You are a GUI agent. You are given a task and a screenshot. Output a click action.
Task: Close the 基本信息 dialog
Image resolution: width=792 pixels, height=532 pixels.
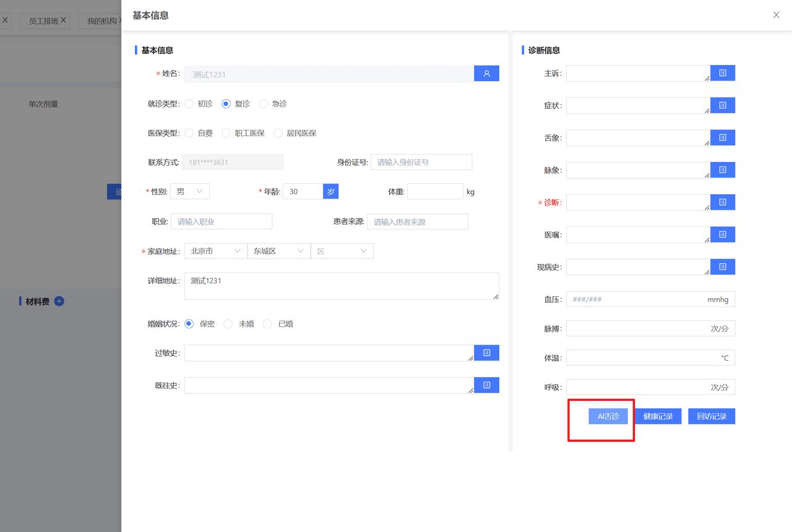coord(776,15)
